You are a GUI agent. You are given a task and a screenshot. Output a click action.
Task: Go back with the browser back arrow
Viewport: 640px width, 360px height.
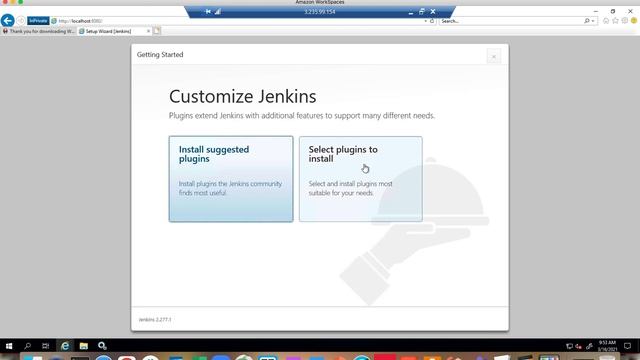click(x=8, y=20)
